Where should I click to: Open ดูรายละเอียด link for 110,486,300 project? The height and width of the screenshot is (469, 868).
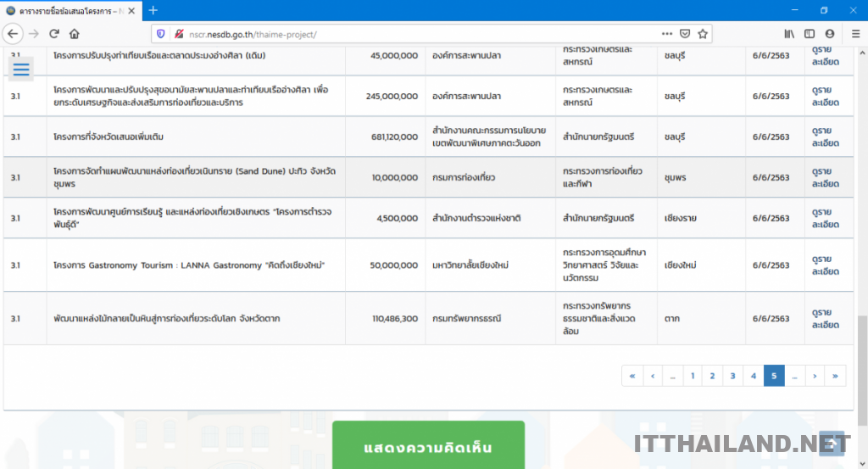pos(825,318)
